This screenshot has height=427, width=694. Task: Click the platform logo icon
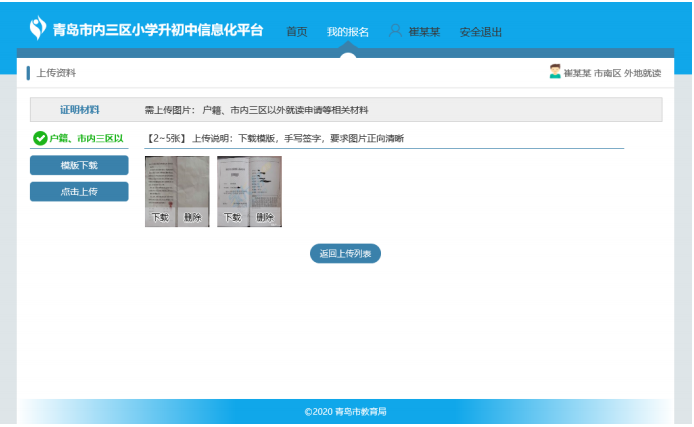pos(38,28)
